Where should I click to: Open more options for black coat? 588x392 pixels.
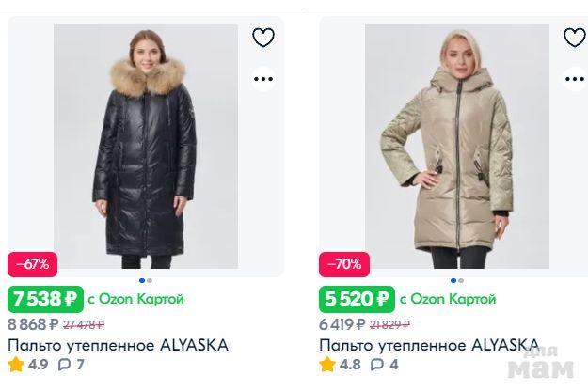[263, 79]
